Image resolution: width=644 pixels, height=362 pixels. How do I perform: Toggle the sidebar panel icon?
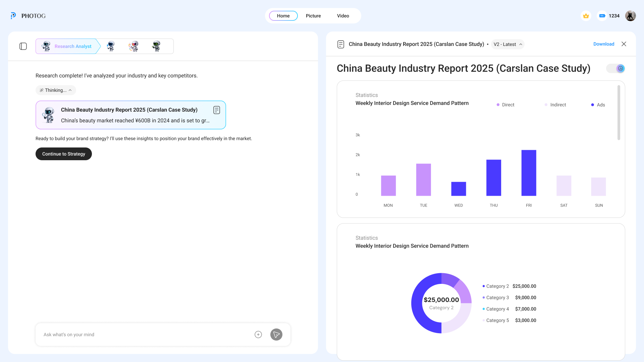click(23, 46)
